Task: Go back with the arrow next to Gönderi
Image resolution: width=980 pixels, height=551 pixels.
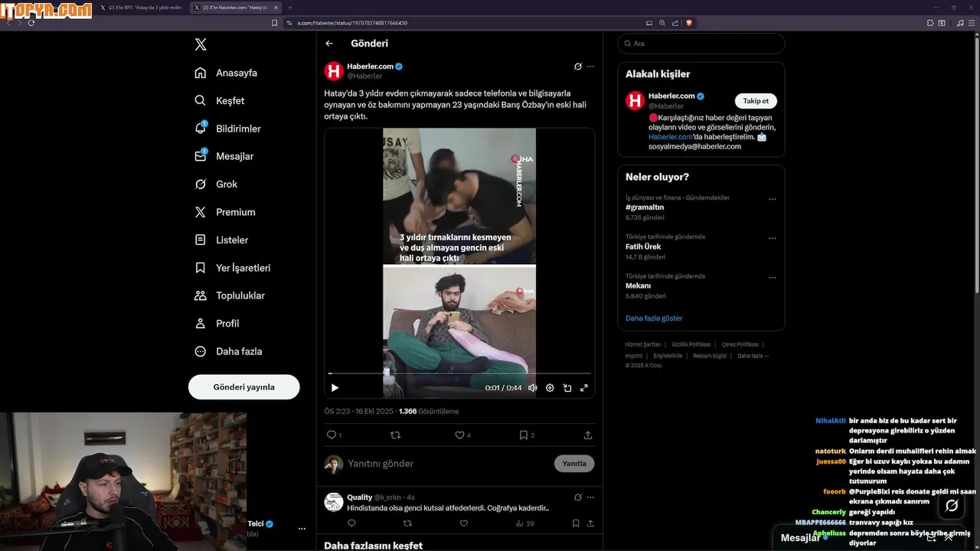Action: click(329, 44)
